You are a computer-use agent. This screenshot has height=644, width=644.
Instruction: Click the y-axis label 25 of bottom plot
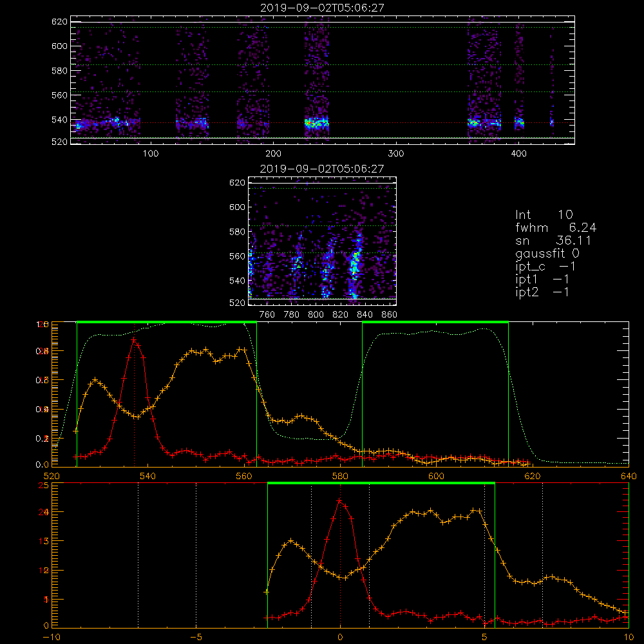click(x=43, y=486)
